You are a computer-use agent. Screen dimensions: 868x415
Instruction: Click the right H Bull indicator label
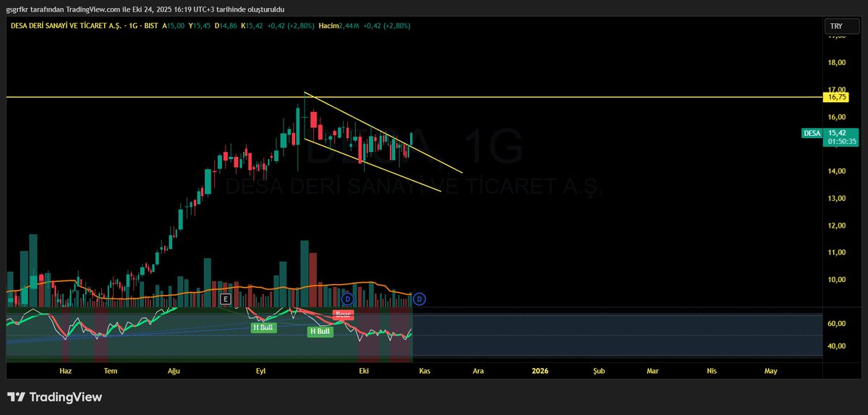point(320,332)
